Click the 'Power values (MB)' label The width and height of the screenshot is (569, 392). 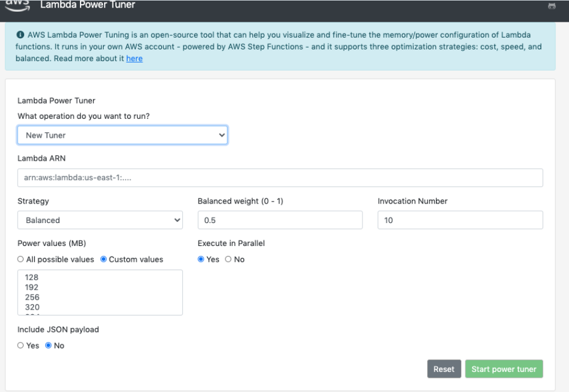coord(52,243)
